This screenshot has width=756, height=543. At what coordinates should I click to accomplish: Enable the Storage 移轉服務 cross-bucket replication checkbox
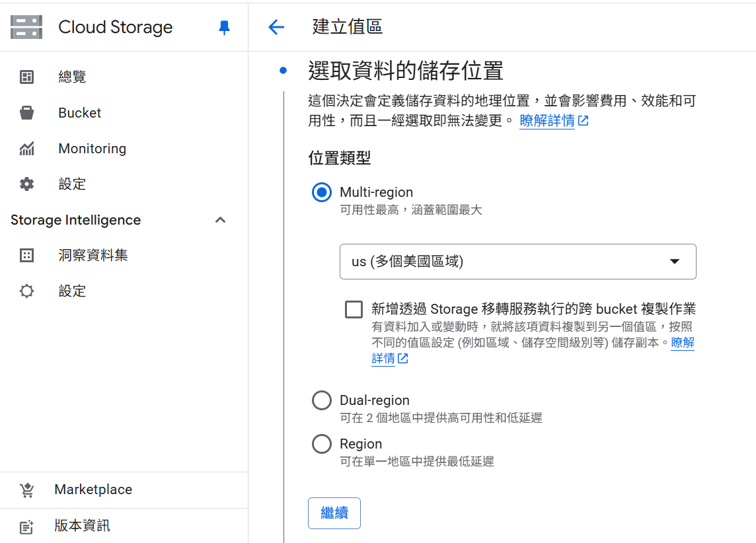354,308
